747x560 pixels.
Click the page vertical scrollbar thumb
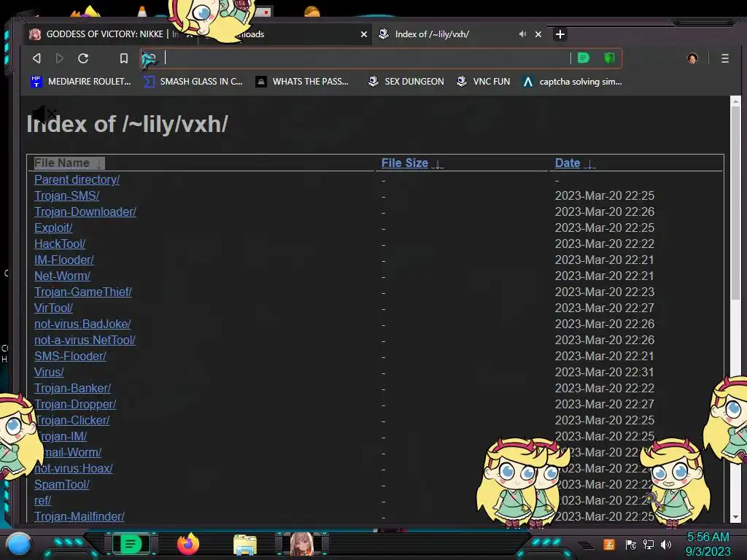735,203
